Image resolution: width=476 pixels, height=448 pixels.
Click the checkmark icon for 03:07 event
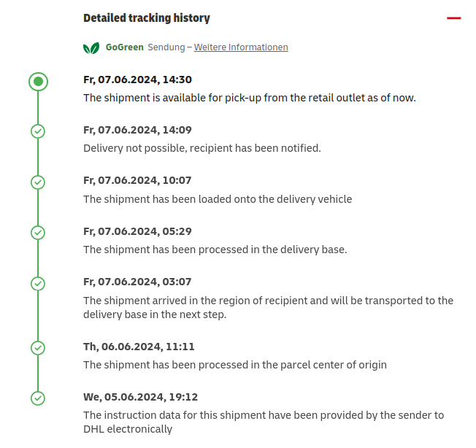(38, 284)
